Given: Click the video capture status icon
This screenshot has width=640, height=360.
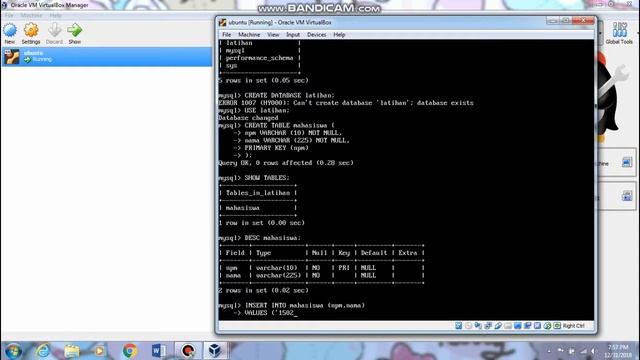Looking at the screenshot, I should point(527,326).
